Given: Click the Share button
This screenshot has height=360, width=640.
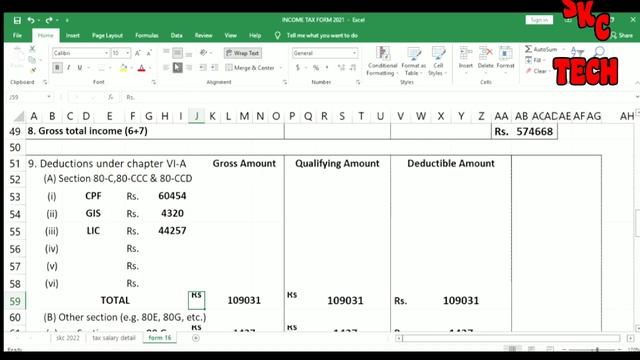Looking at the screenshot, I should [622, 36].
